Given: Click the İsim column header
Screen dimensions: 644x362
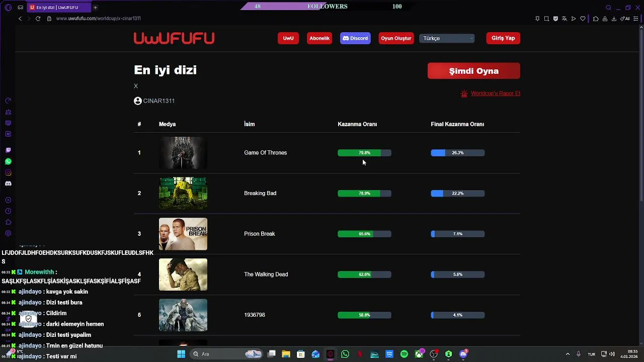Looking at the screenshot, I should click(250, 124).
